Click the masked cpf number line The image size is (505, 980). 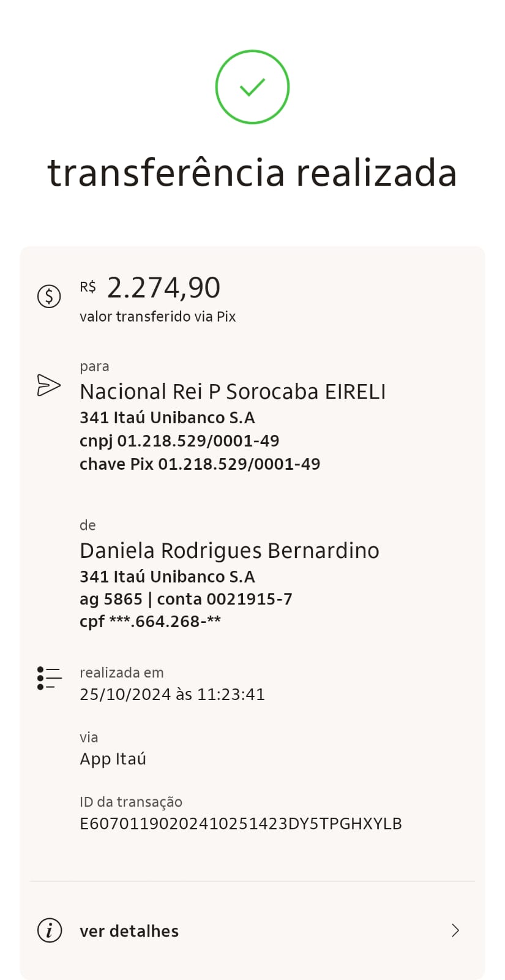[x=150, y=622]
